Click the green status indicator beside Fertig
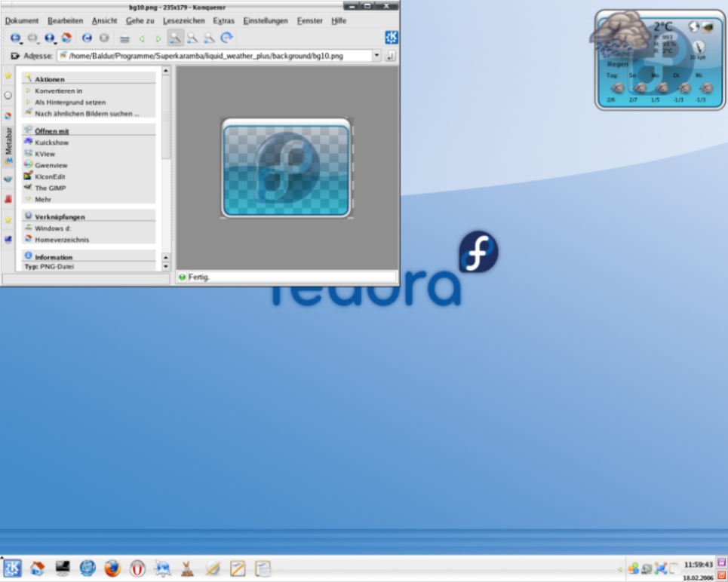This screenshot has height=582, width=728. [182, 277]
